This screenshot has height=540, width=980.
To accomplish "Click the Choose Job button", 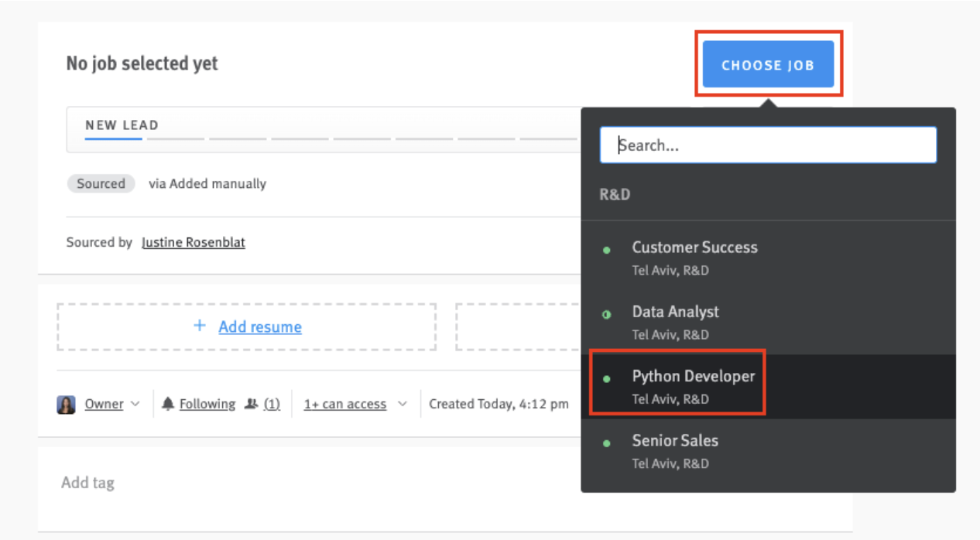I will tap(768, 64).
